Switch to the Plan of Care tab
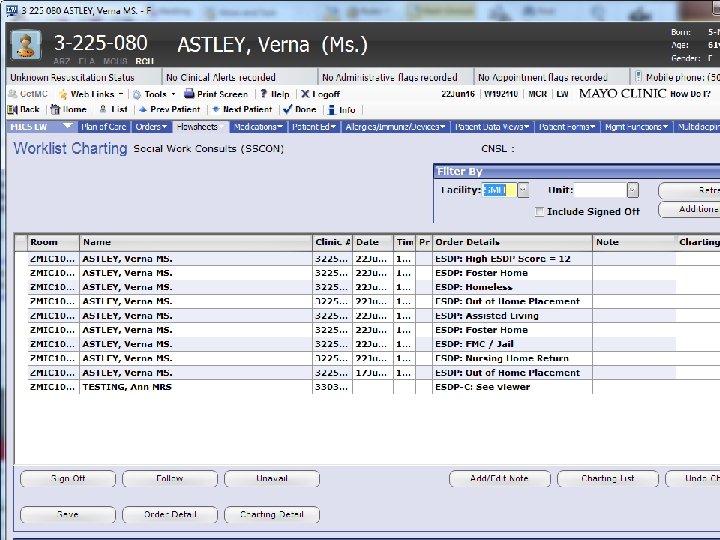Viewport: 720px width, 540px height. [x=104, y=127]
